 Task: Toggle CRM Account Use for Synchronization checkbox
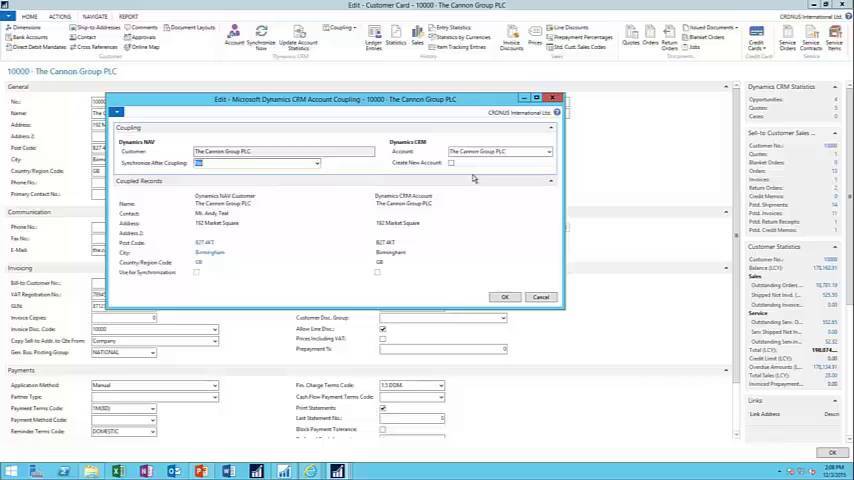(x=377, y=272)
